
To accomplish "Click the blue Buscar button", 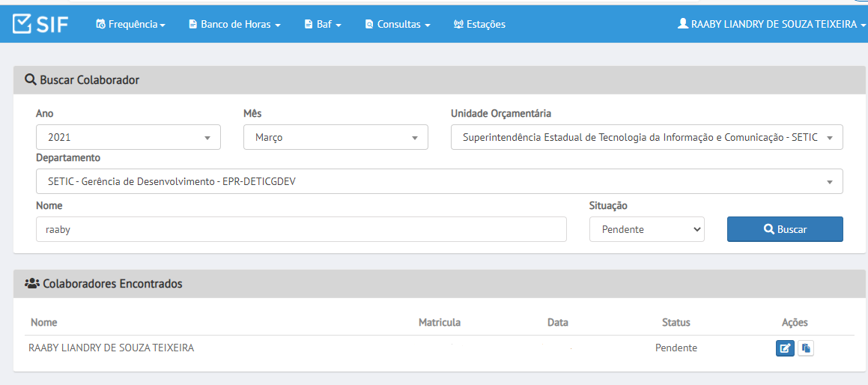I will click(785, 229).
